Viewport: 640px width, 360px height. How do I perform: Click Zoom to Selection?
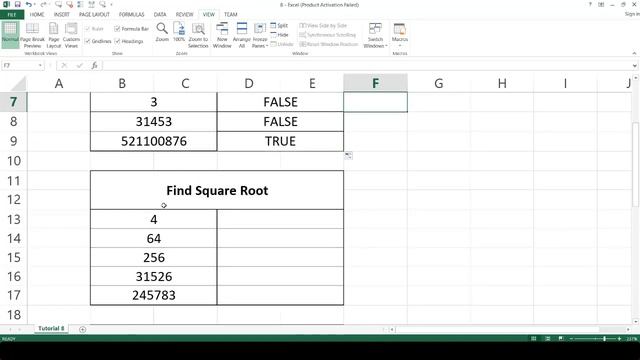click(198, 35)
